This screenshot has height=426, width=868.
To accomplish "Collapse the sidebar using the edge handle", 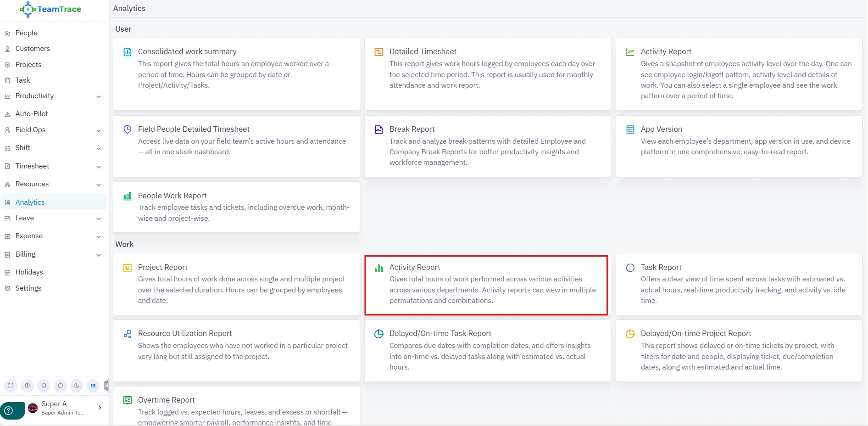I will 106,386.
